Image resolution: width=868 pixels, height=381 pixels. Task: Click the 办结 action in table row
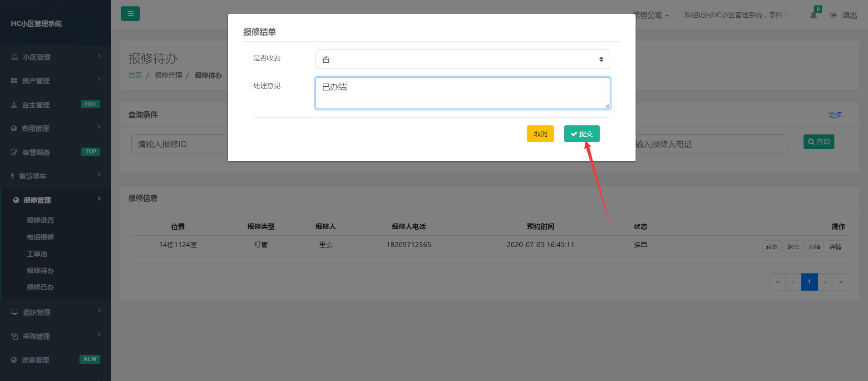(x=814, y=247)
